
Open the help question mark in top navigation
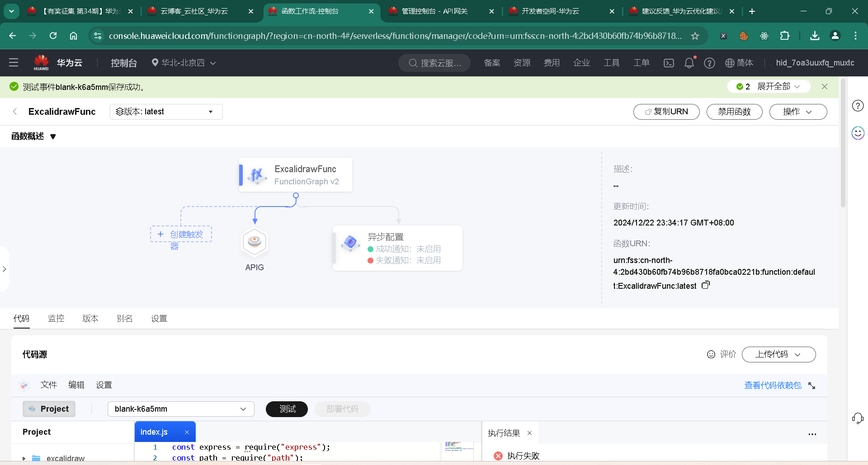pos(709,63)
